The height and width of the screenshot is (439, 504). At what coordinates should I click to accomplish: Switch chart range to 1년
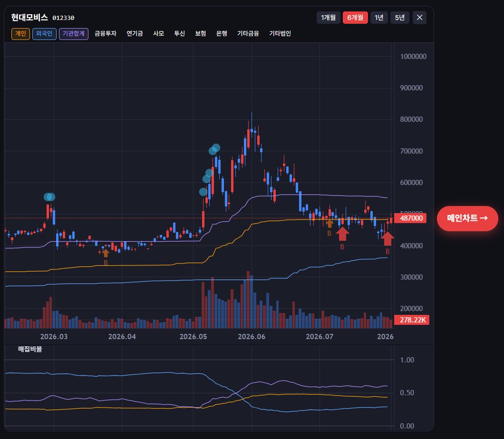[379, 18]
